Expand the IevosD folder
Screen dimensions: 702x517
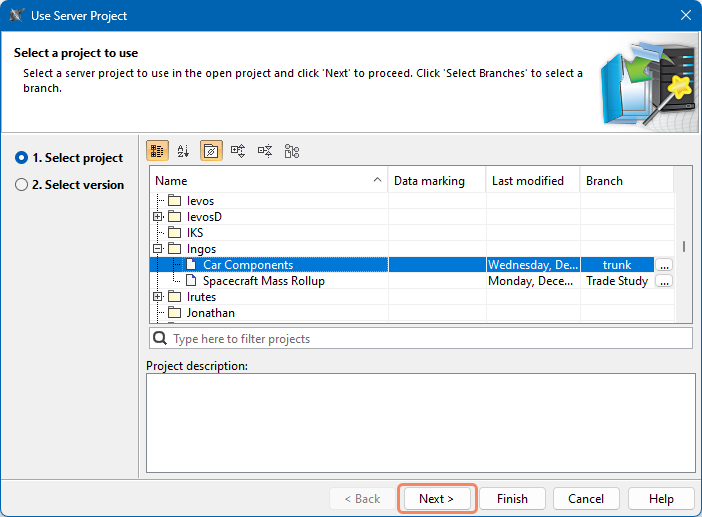(158, 217)
